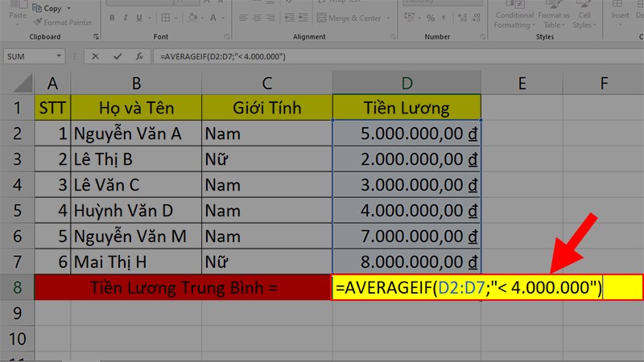Select cell with 'Mai Thị H'
644x362 pixels.
pyautogui.click(x=136, y=262)
